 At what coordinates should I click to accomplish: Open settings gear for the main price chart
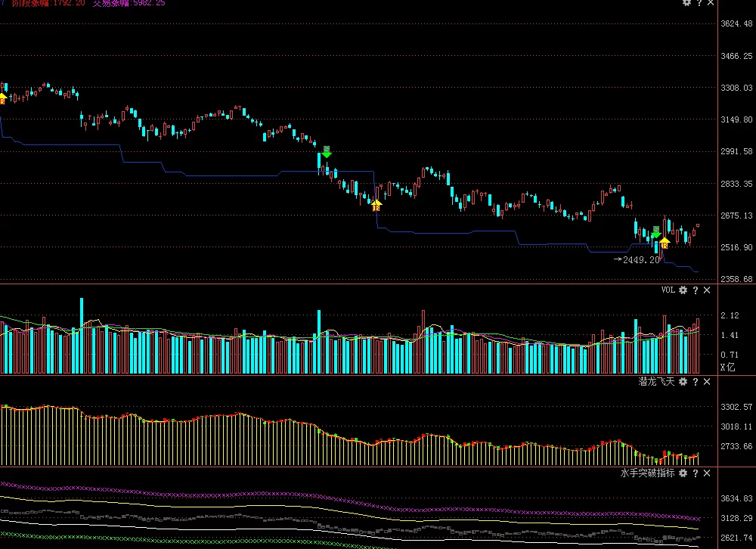point(686,4)
